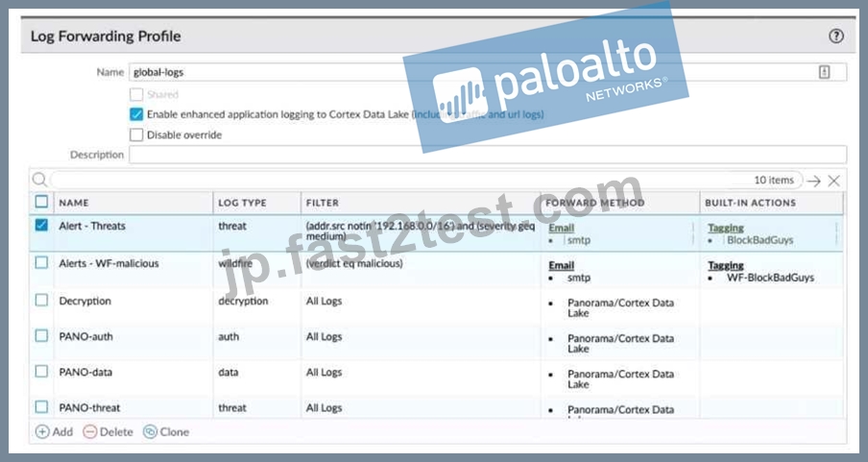Click the 10 items count label
The height and width of the screenshot is (462, 868).
click(774, 180)
